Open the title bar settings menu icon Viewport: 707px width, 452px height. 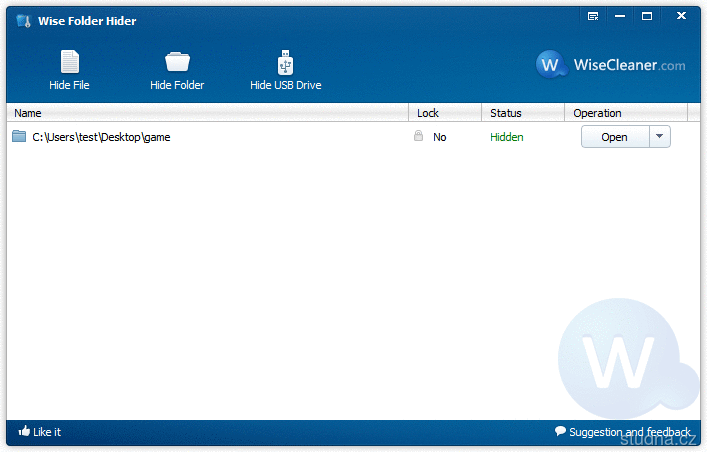click(x=593, y=16)
